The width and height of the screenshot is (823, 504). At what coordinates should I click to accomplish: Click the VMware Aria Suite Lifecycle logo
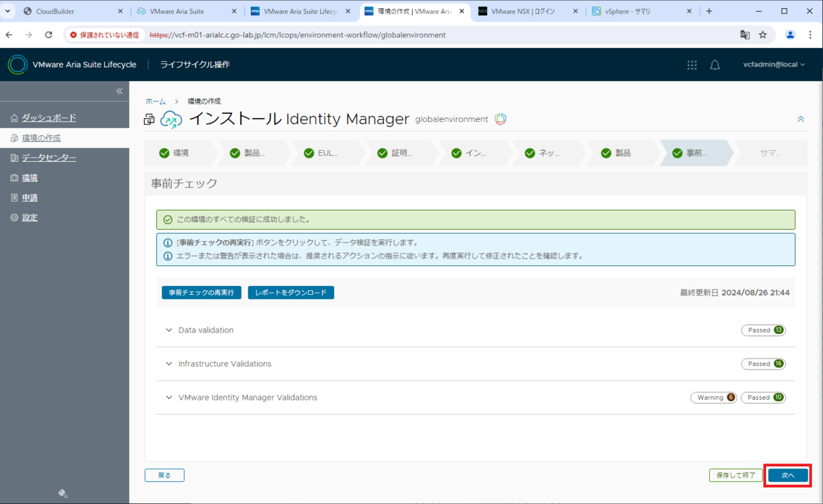17,64
